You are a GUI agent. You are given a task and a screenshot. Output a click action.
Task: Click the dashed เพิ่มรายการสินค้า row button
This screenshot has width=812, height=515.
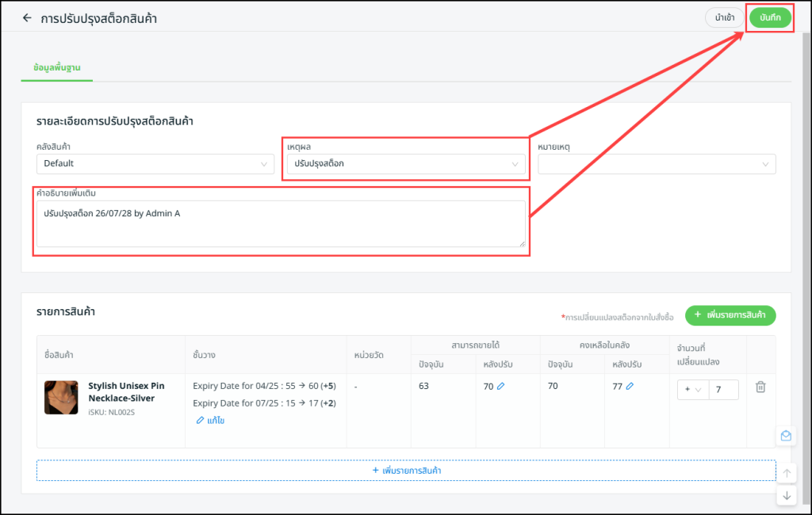point(406,470)
